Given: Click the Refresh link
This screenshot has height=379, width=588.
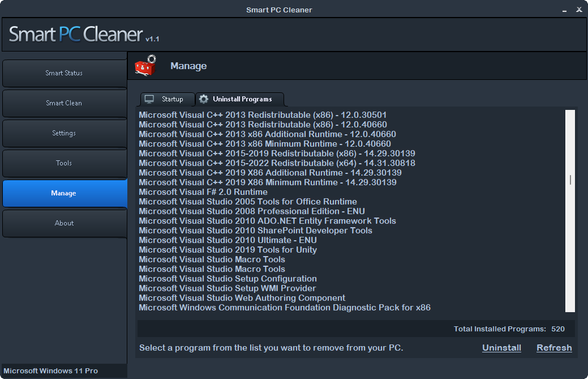Looking at the screenshot, I should 554,348.
